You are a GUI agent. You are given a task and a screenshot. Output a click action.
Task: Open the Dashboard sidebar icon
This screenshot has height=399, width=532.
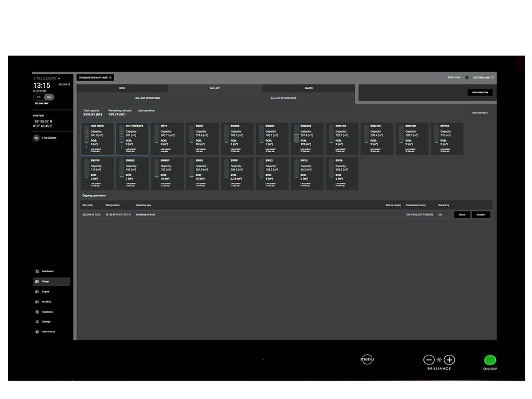pos(37,271)
